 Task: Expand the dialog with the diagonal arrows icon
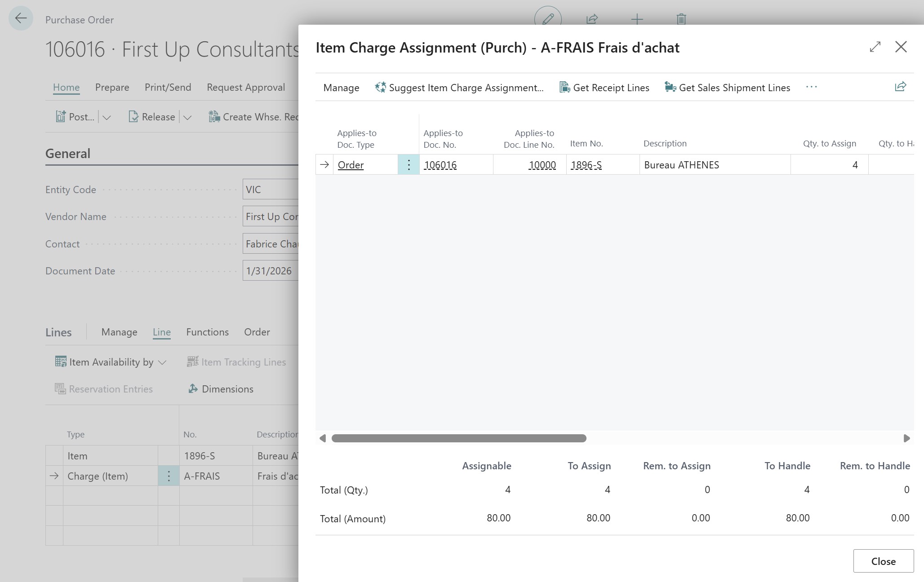click(875, 47)
